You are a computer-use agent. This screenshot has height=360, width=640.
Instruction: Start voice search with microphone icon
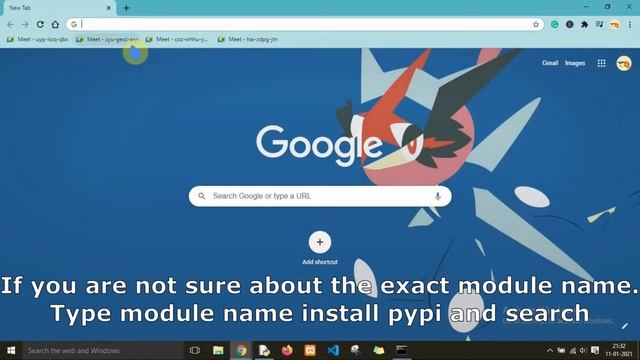tap(438, 196)
